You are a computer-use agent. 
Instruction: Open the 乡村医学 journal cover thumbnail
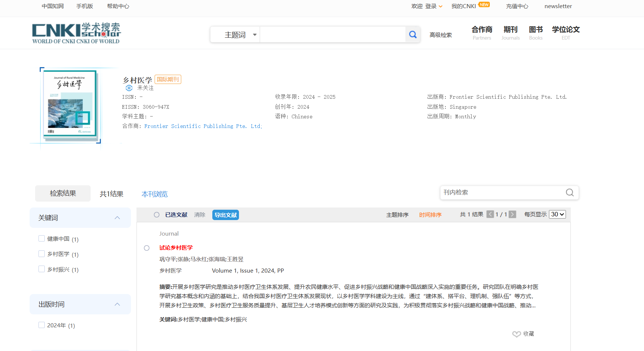coord(70,105)
